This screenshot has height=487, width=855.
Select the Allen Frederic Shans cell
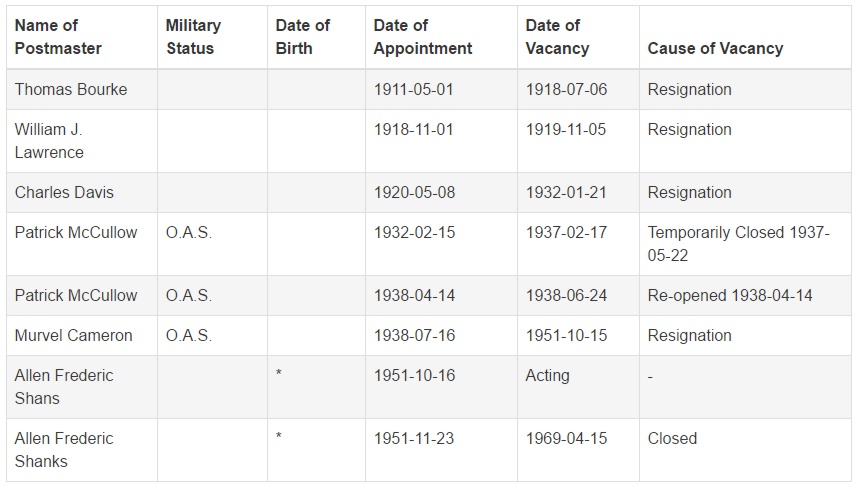pos(64,387)
